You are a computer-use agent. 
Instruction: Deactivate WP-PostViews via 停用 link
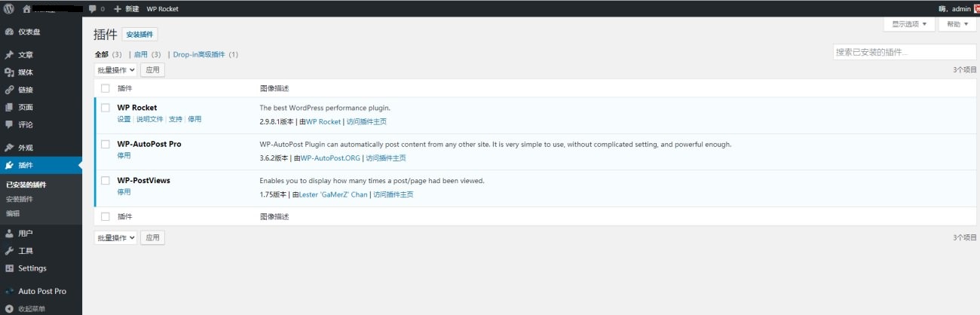click(x=124, y=191)
